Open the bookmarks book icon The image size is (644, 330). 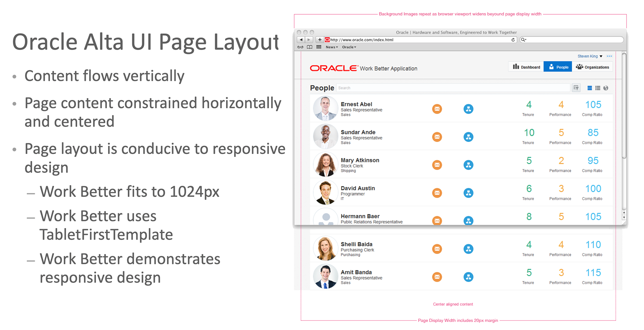click(x=310, y=47)
